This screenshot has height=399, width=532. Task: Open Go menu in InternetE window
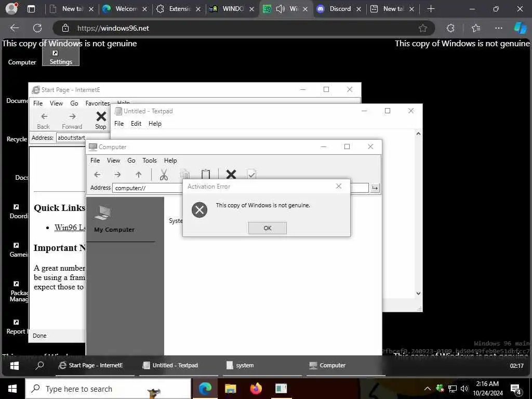click(74, 103)
